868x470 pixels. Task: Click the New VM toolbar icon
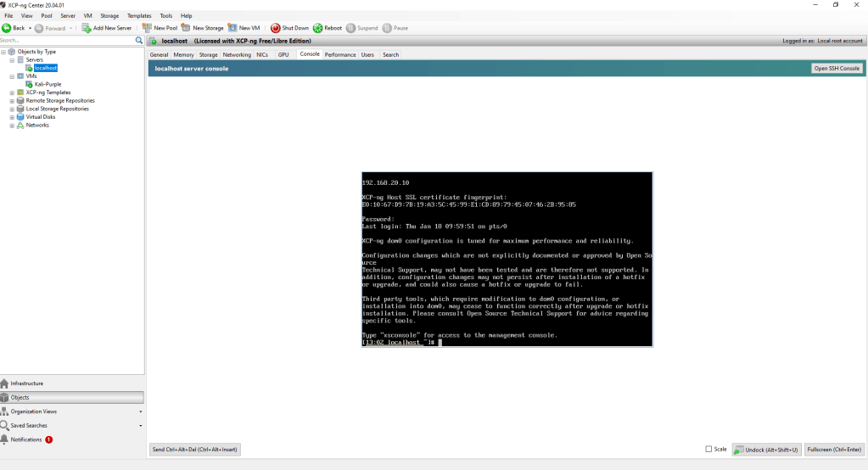[232, 28]
